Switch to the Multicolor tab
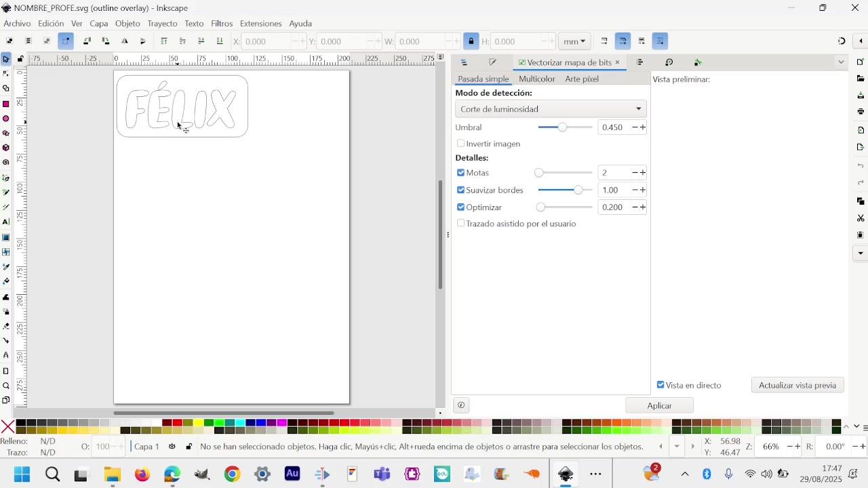Image resolution: width=868 pixels, height=488 pixels. [x=536, y=79]
